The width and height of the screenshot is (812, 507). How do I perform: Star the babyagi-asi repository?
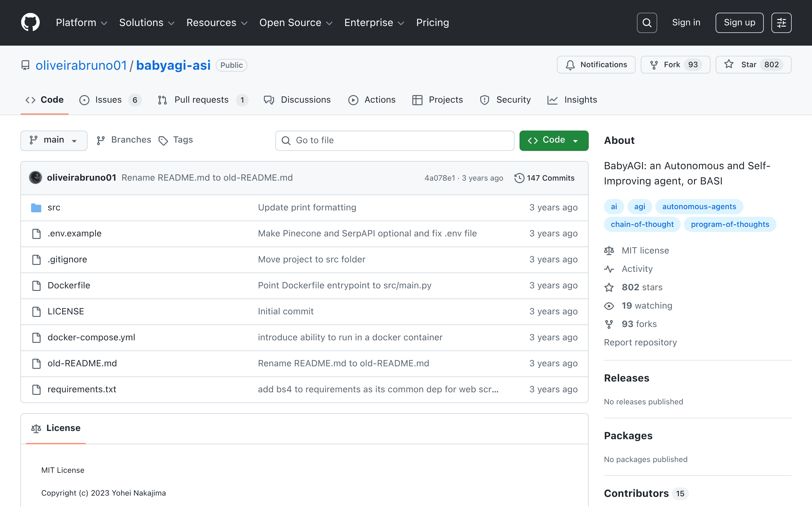(x=753, y=65)
